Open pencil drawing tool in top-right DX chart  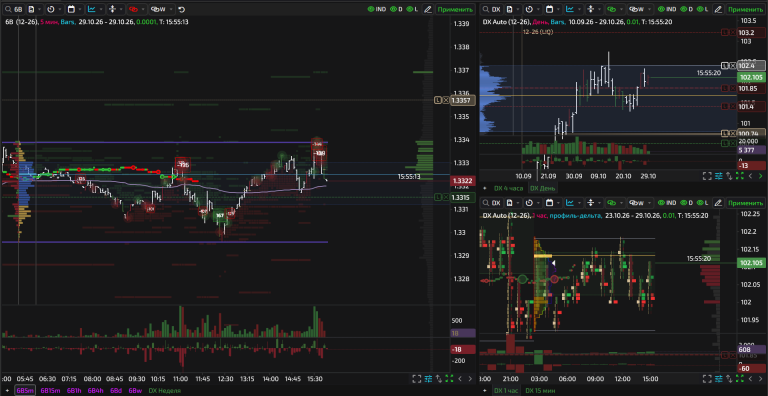718,9
